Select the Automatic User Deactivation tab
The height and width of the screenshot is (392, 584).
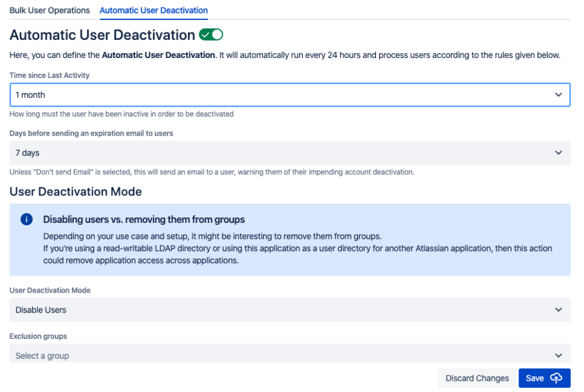tap(154, 11)
